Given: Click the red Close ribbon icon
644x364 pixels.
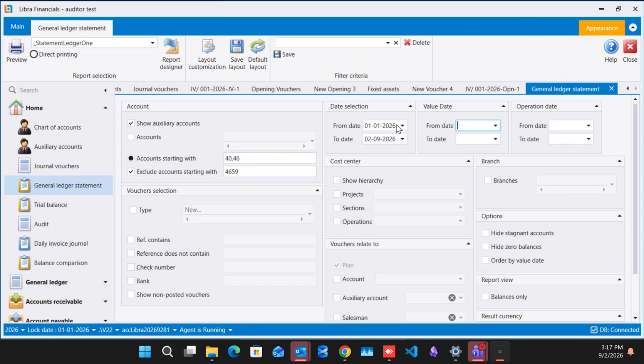Looking at the screenshot, I should point(630,47).
